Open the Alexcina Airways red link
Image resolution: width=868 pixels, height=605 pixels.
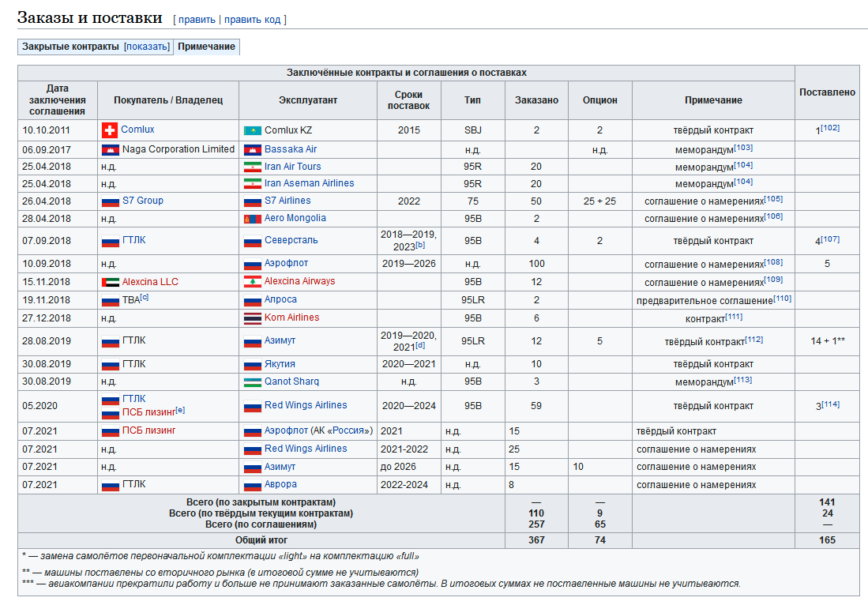(299, 281)
